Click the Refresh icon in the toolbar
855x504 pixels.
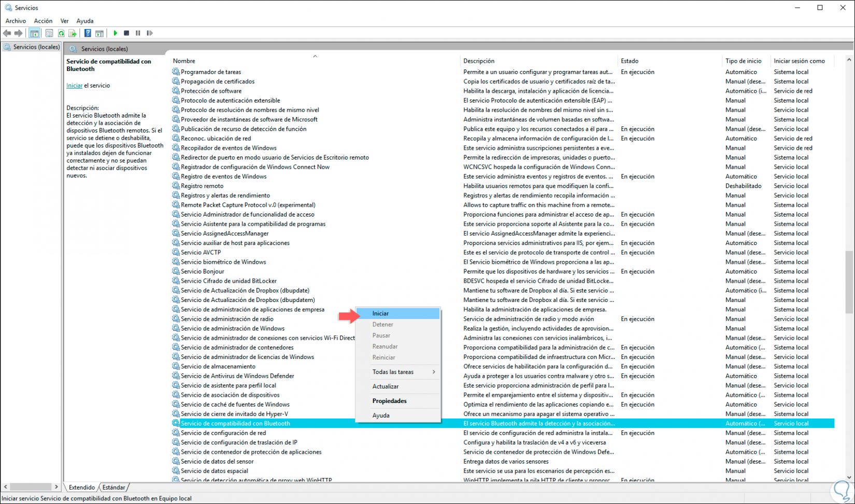pos(61,33)
